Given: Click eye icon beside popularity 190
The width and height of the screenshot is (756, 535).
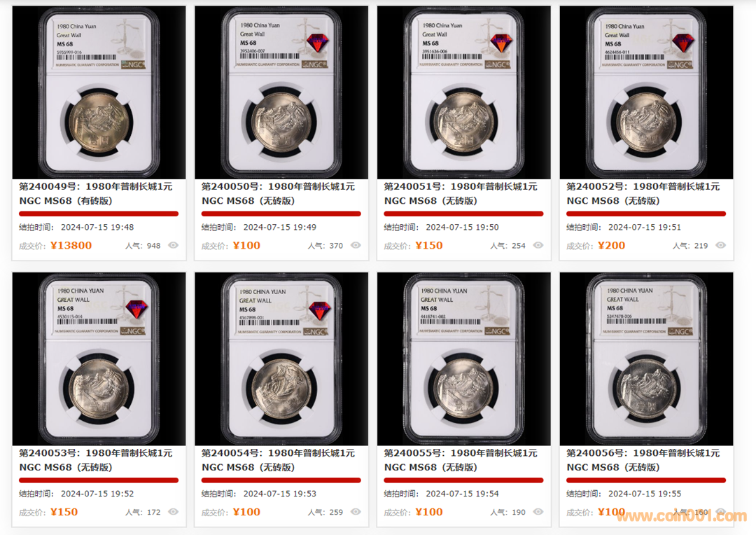Looking at the screenshot, I should coord(538,511).
